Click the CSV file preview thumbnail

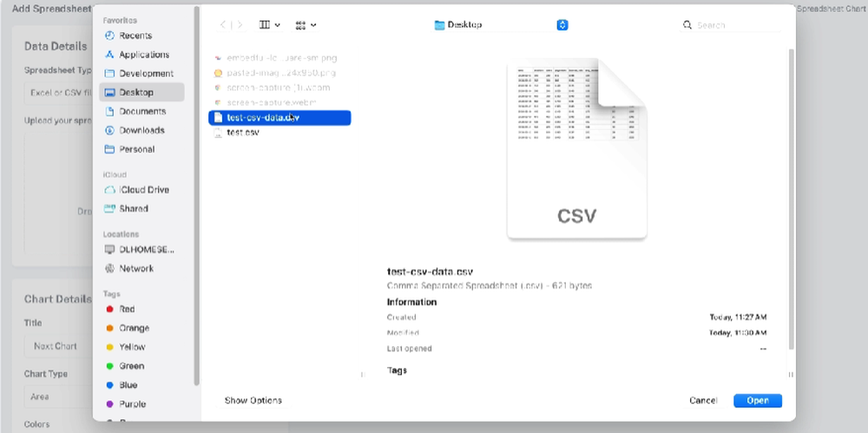click(577, 148)
